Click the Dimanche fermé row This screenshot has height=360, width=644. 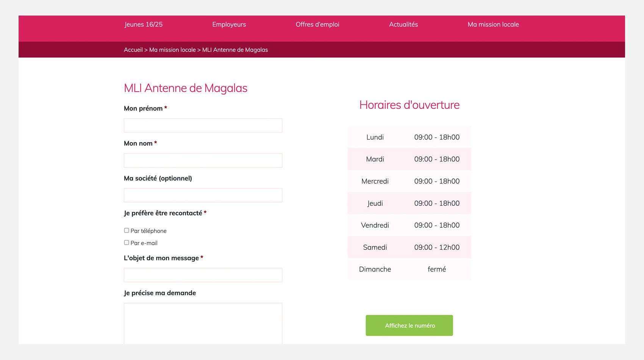[409, 269]
